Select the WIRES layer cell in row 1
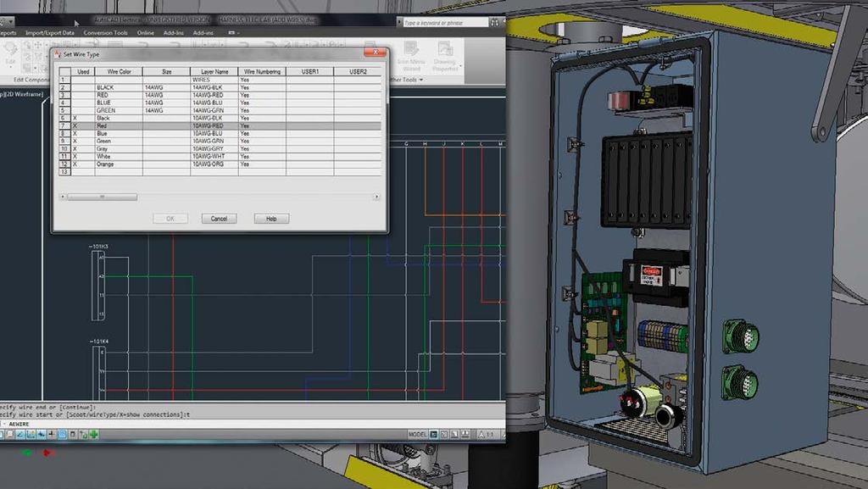The image size is (868, 489). coord(214,80)
